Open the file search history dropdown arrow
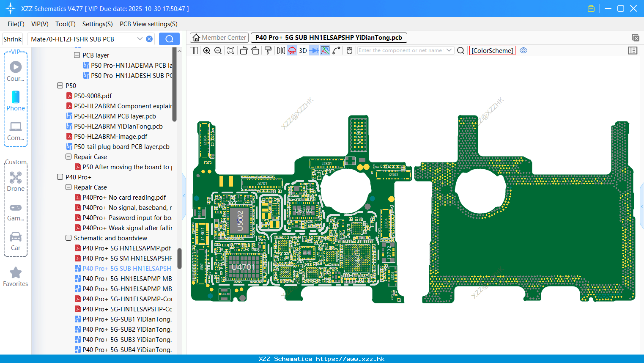 (x=140, y=39)
